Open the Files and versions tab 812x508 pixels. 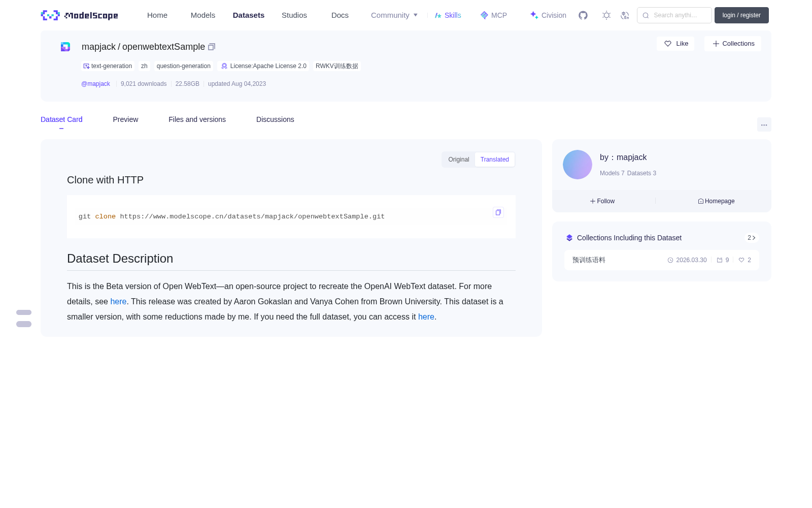coord(197,119)
